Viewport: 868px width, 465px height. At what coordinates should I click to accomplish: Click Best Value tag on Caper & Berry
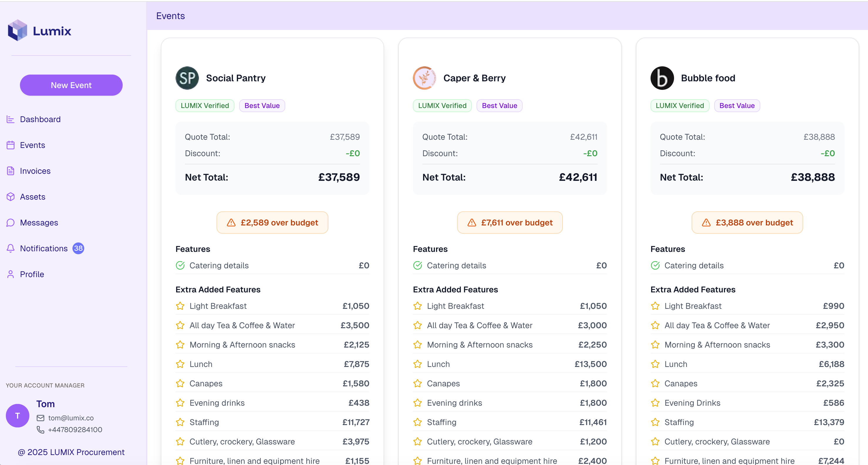[x=499, y=106]
